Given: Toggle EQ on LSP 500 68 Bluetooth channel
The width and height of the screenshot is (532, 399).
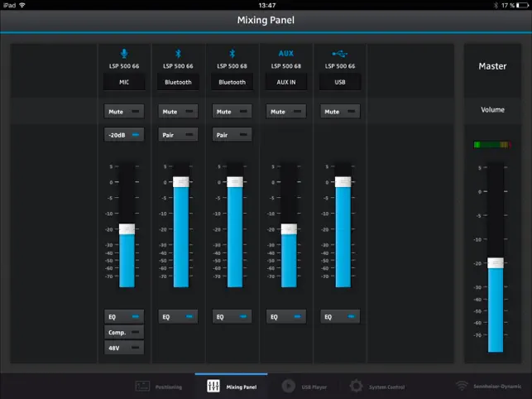Looking at the screenshot, I should click(x=232, y=317).
